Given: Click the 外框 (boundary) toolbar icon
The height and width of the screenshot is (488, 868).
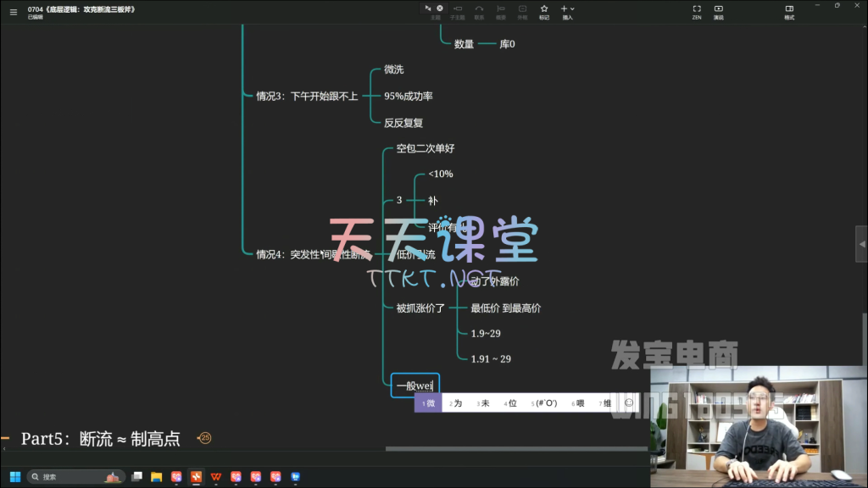Looking at the screenshot, I should coord(522,11).
